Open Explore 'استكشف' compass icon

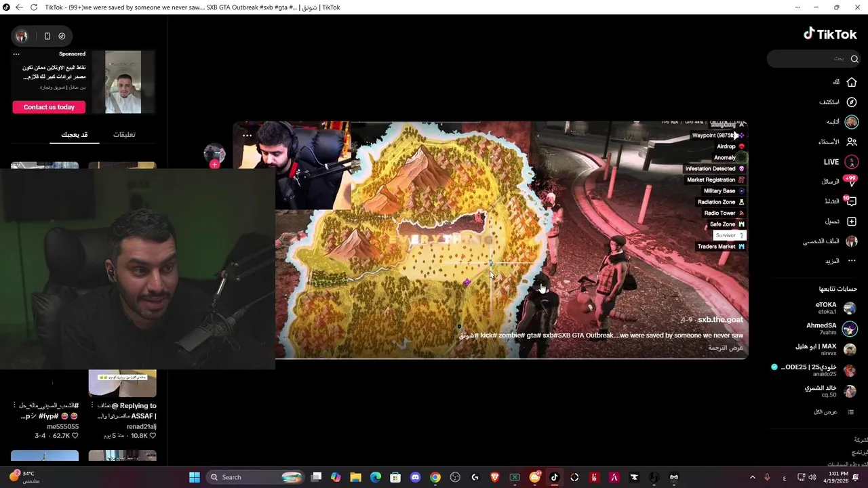(x=852, y=102)
